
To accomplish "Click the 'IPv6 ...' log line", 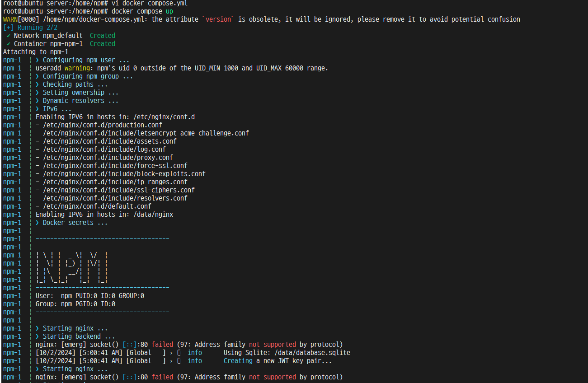I will 54,109.
